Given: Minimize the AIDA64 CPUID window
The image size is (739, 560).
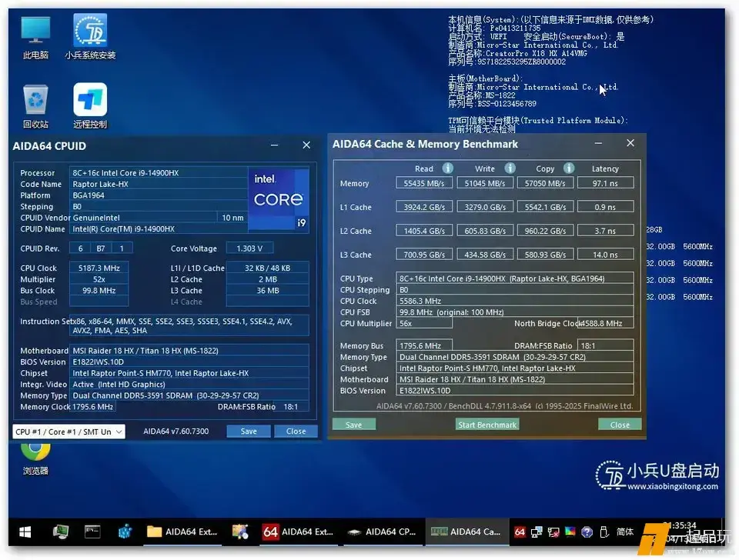Looking at the screenshot, I should click(274, 145).
